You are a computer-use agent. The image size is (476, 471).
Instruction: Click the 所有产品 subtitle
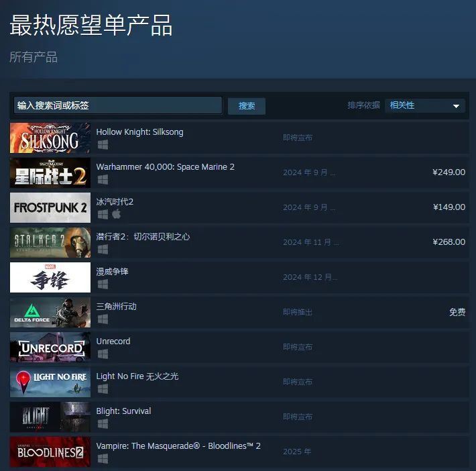[34, 57]
